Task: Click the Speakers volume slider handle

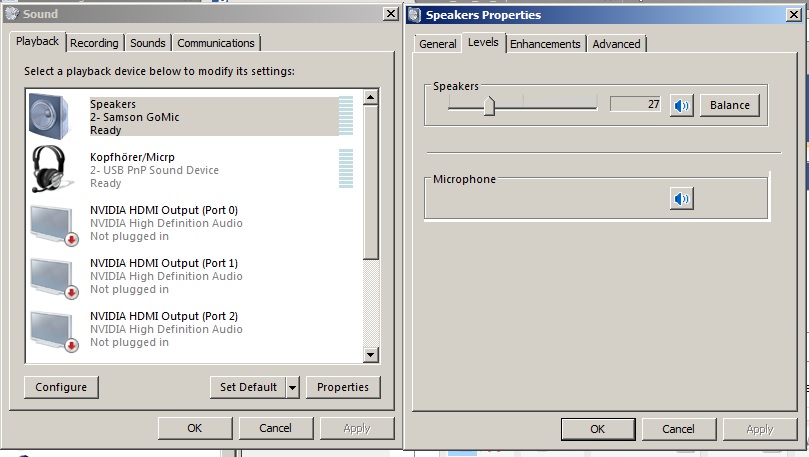Action: pos(489,105)
